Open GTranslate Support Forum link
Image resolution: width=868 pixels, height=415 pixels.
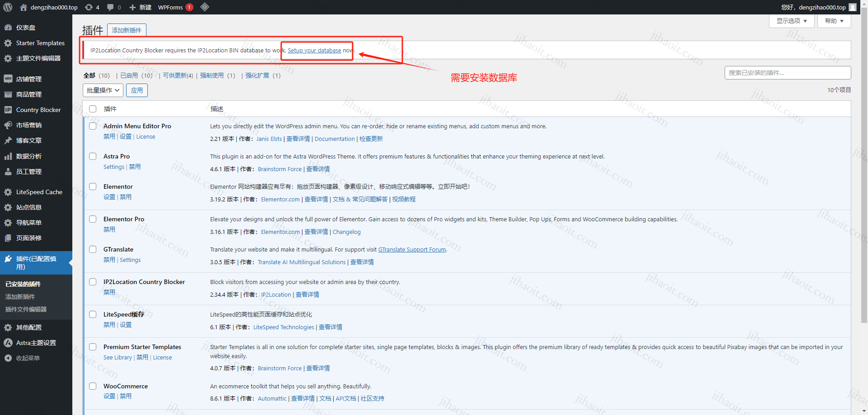click(x=412, y=249)
